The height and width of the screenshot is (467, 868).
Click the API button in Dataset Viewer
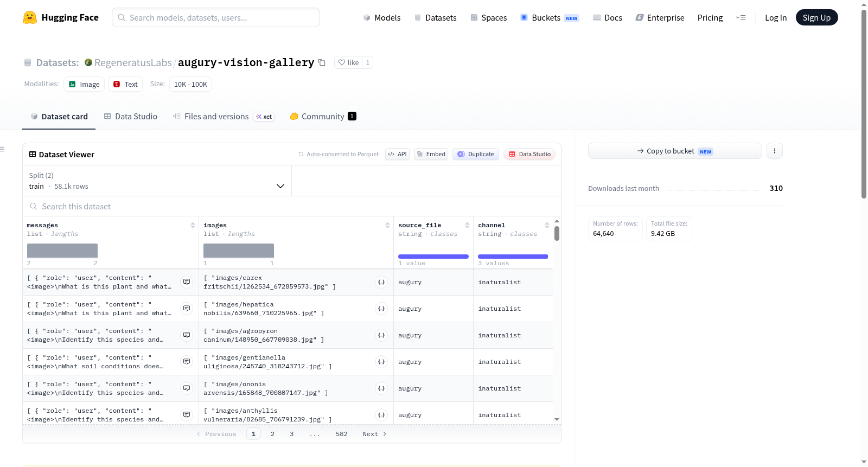coord(397,154)
